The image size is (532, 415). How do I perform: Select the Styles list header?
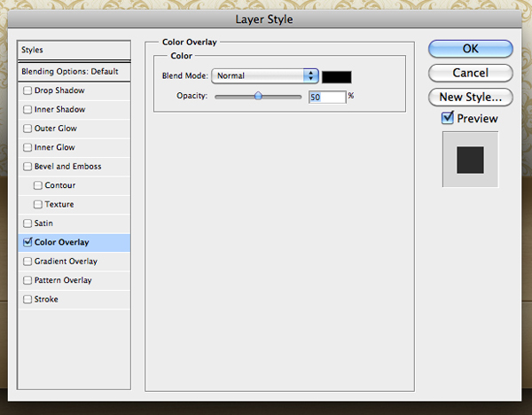pos(74,50)
